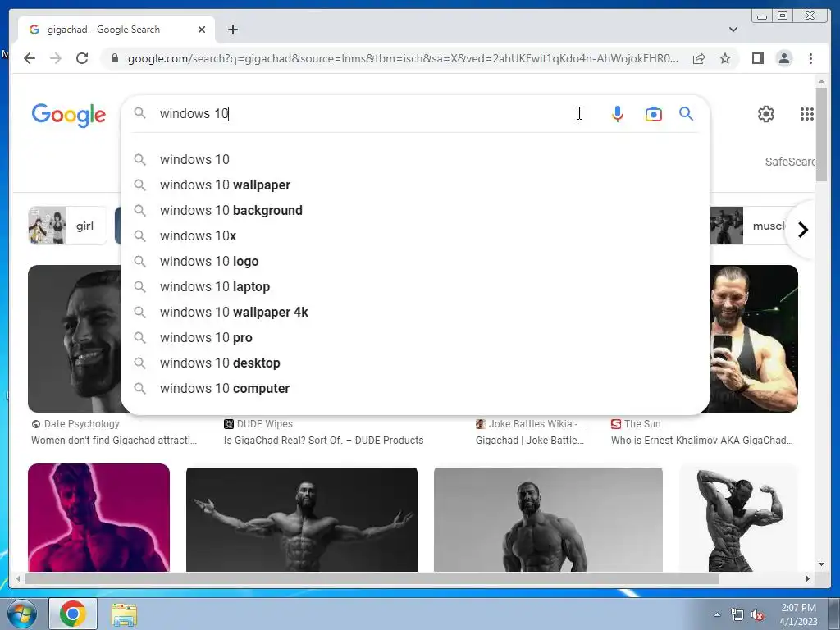Viewport: 840px width, 630px height.
Task: Expand the tab search dropdown arrow
Action: tap(733, 30)
